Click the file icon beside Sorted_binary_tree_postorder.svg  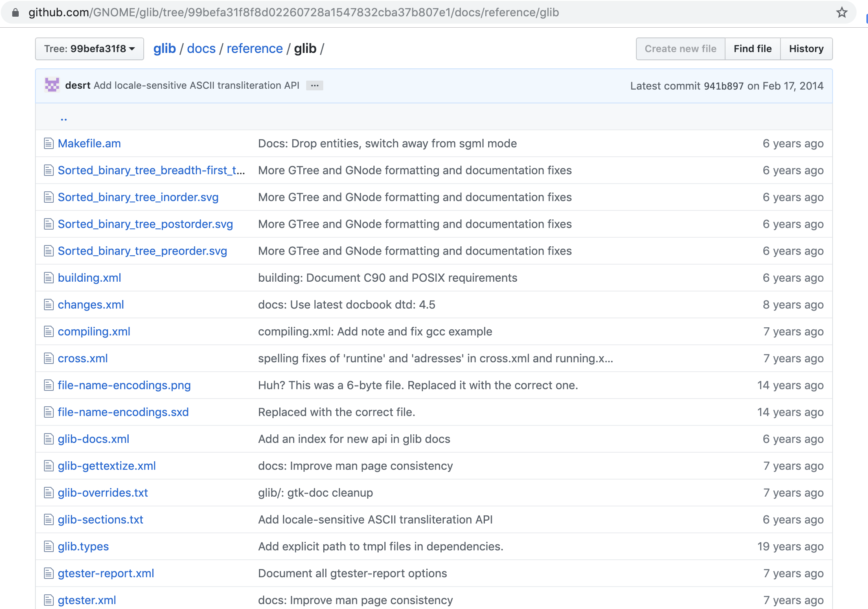pyautogui.click(x=49, y=224)
